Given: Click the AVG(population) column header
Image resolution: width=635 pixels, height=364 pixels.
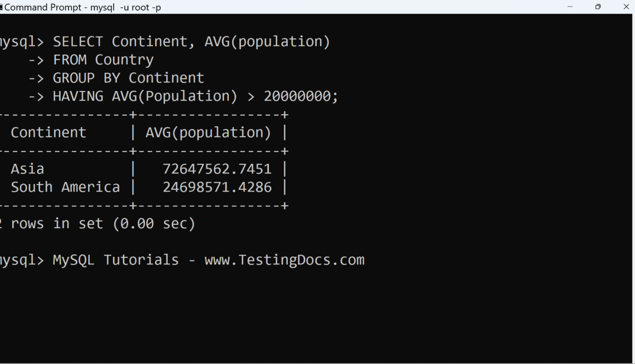Looking at the screenshot, I should [208, 132].
